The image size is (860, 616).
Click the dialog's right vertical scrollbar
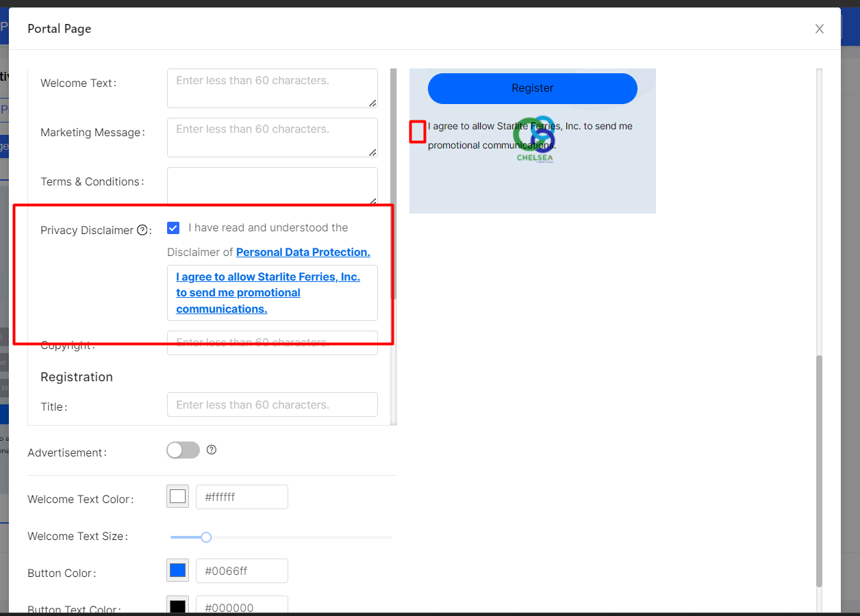click(x=819, y=471)
